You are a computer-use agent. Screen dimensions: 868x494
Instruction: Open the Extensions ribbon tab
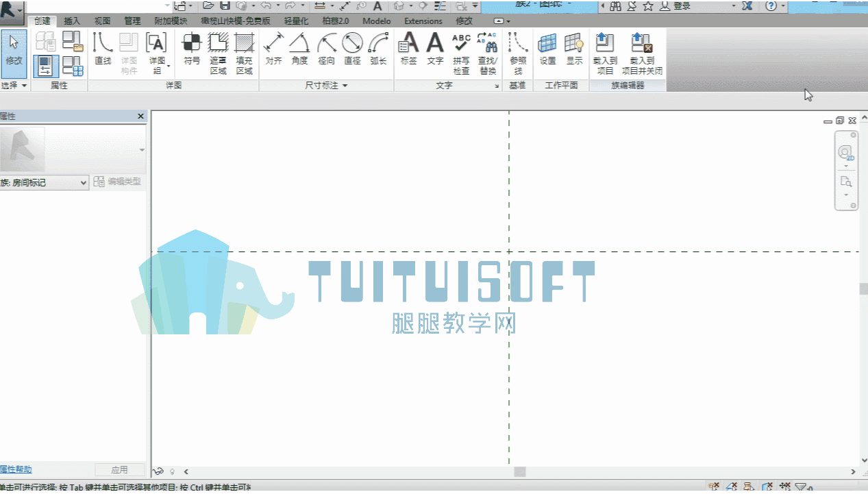pos(423,21)
